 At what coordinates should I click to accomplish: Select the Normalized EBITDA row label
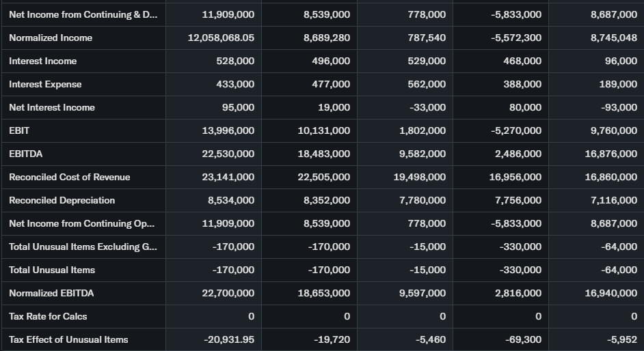[51, 294]
